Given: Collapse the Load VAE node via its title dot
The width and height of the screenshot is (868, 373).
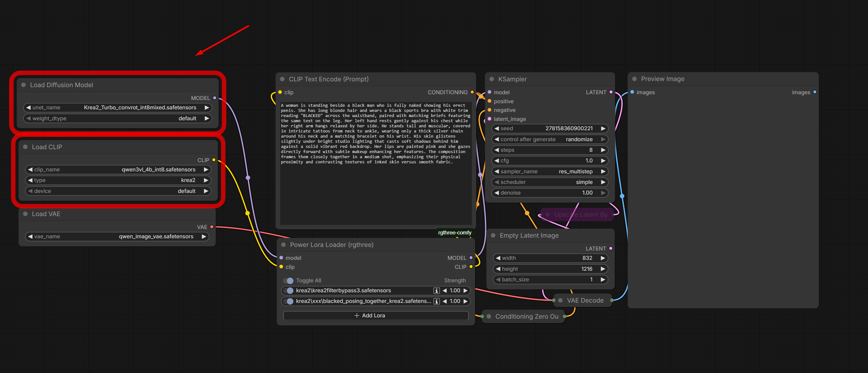Looking at the screenshot, I should pyautogui.click(x=25, y=214).
